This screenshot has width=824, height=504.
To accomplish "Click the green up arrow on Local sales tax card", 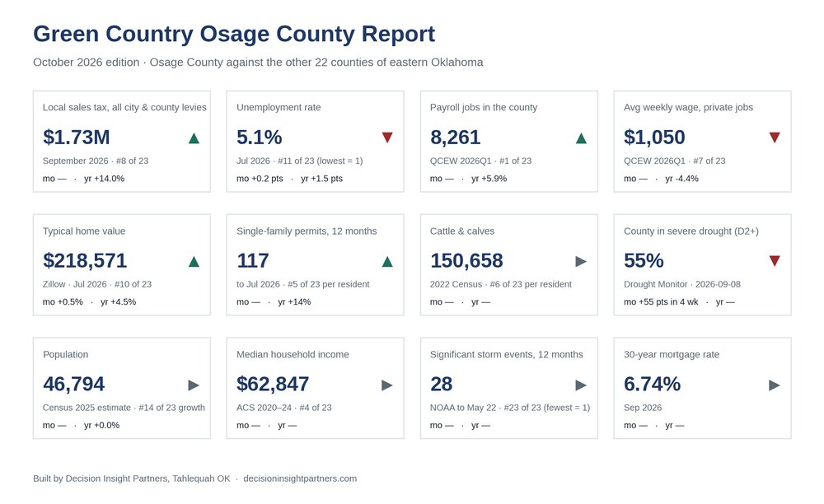I will point(194,138).
